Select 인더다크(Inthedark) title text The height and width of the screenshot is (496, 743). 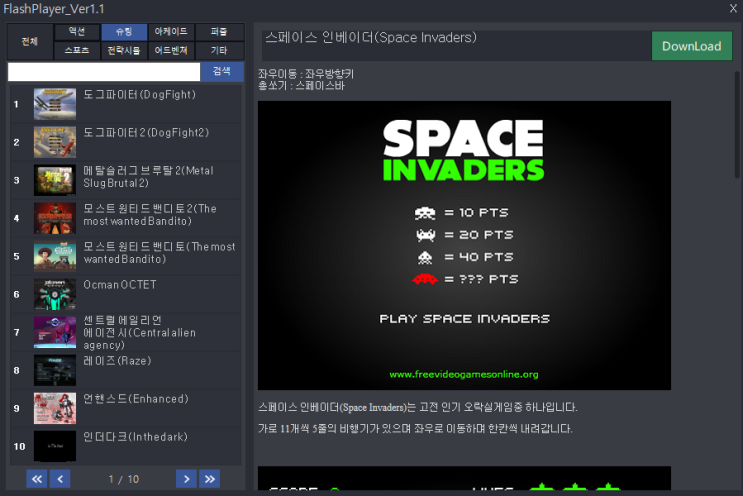(x=135, y=437)
